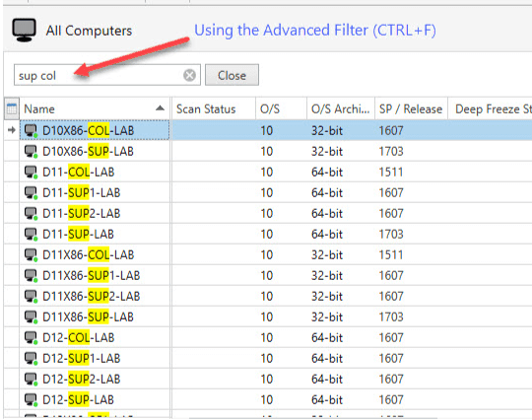Click the O/S column header
The height and width of the screenshot is (420, 532).
click(x=281, y=109)
